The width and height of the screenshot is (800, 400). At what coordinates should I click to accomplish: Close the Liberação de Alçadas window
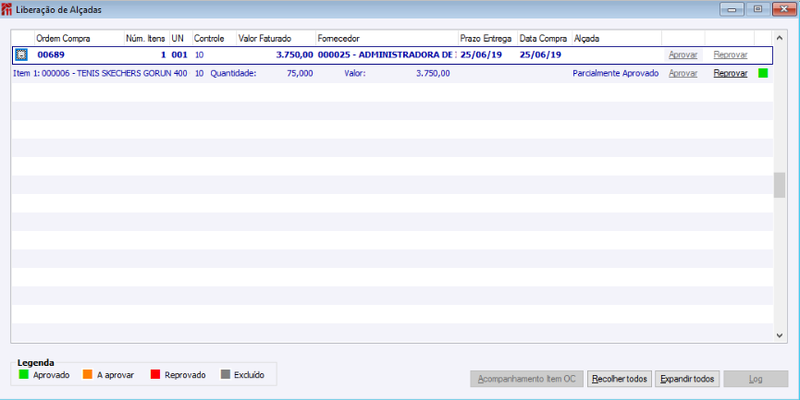pos(784,9)
